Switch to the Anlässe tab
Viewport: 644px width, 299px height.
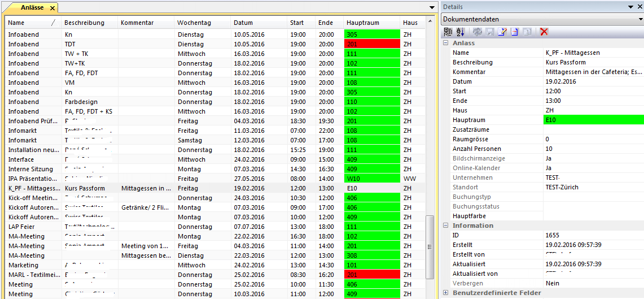(33, 8)
